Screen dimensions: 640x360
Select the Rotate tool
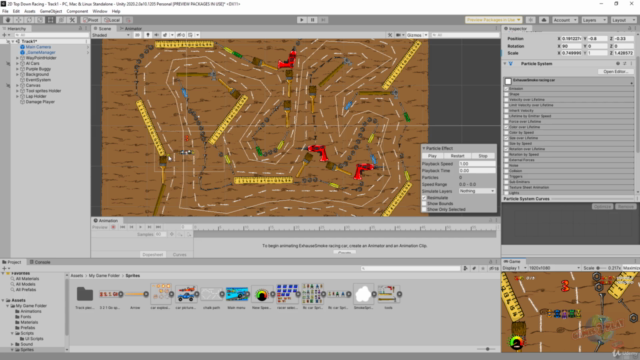click(x=29, y=20)
